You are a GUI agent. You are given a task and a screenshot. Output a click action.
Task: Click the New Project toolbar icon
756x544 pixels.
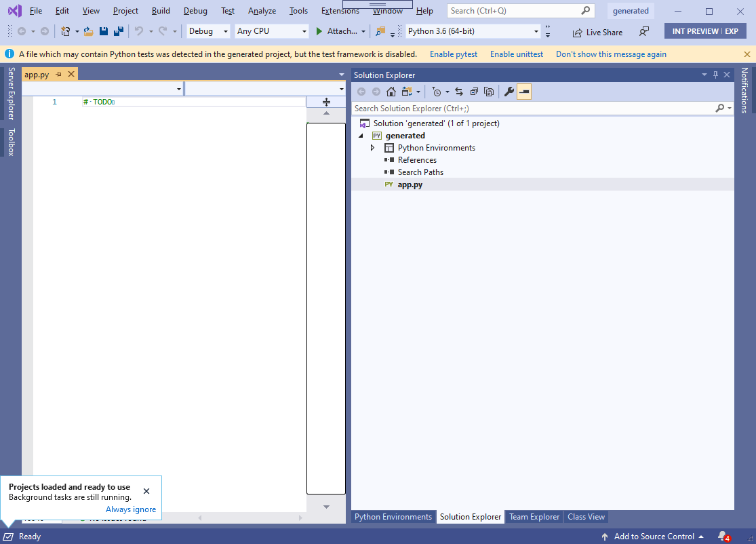pos(66,31)
